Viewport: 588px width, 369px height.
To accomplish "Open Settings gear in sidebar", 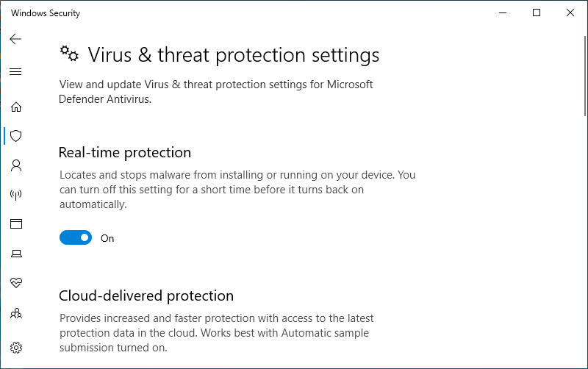I will [x=16, y=348].
